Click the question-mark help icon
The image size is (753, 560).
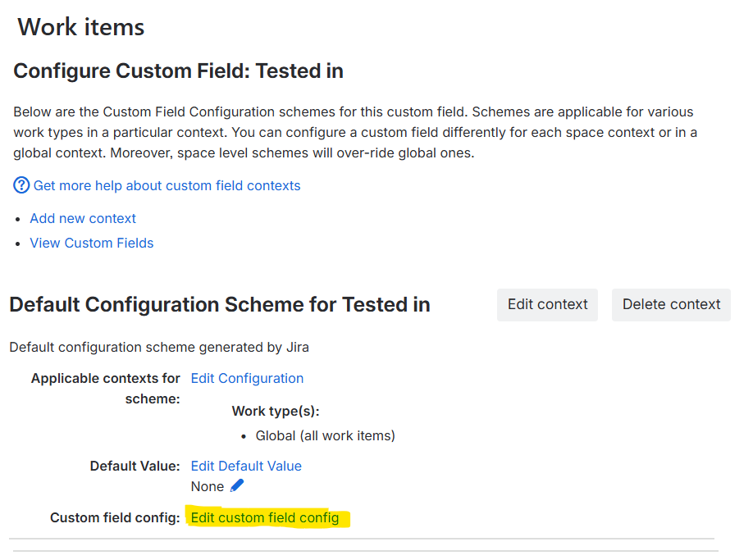click(x=21, y=185)
